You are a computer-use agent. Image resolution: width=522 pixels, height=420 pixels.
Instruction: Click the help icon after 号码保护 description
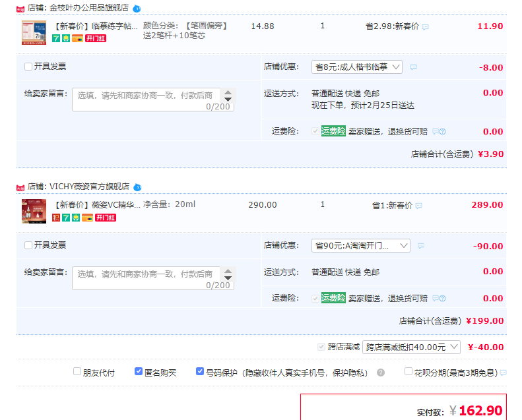[381, 373]
